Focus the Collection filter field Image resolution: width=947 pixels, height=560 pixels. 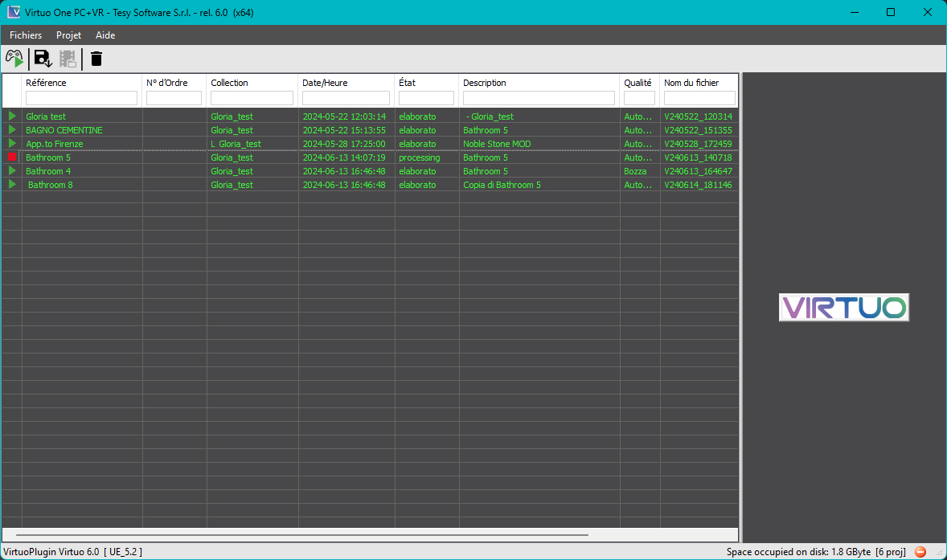252,98
